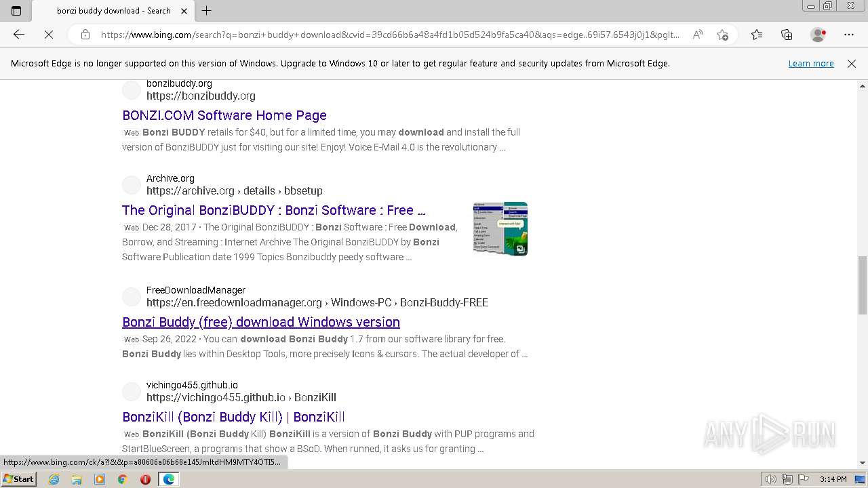The height and width of the screenshot is (488, 868).
Task: Open the BonziBUDDY archive thumbnail image
Action: (x=500, y=229)
